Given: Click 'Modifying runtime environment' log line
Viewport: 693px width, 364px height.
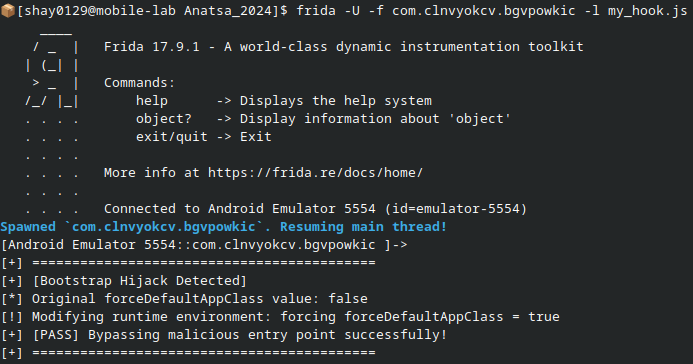Looking at the screenshot, I should tap(280, 317).
